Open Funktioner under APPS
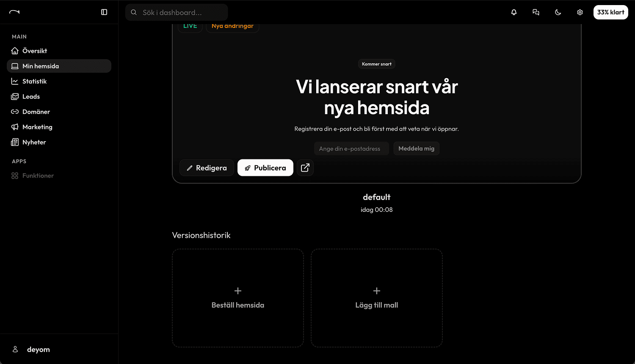635x364 pixels. click(x=37, y=175)
